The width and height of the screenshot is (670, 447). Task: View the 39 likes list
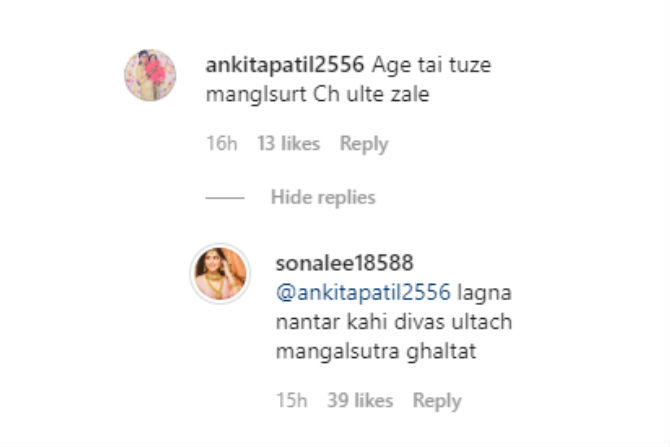361,401
